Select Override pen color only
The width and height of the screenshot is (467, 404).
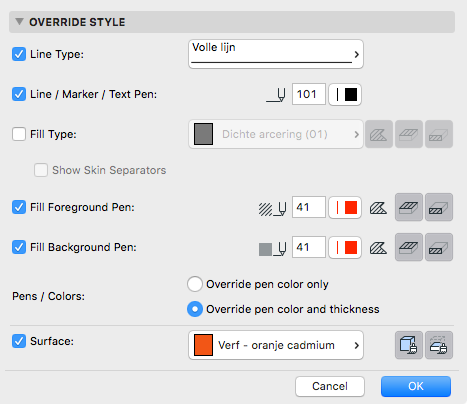pos(195,284)
